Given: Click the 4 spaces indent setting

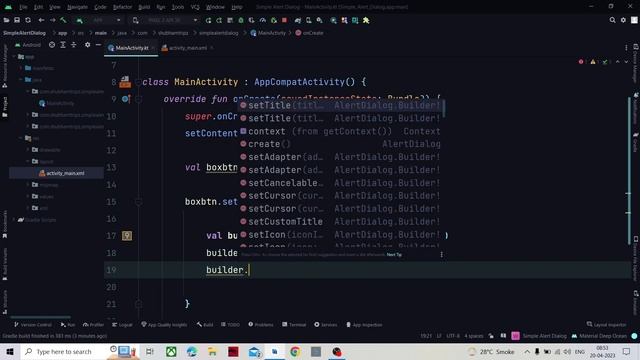Looking at the screenshot, I should click(x=473, y=336).
